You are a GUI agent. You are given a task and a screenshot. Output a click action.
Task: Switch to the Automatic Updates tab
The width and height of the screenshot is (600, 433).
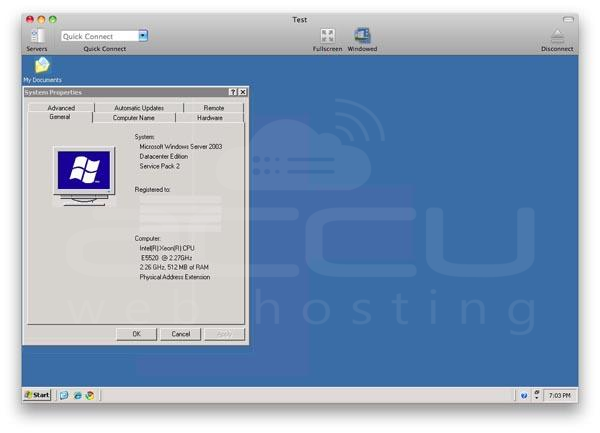pyautogui.click(x=139, y=108)
